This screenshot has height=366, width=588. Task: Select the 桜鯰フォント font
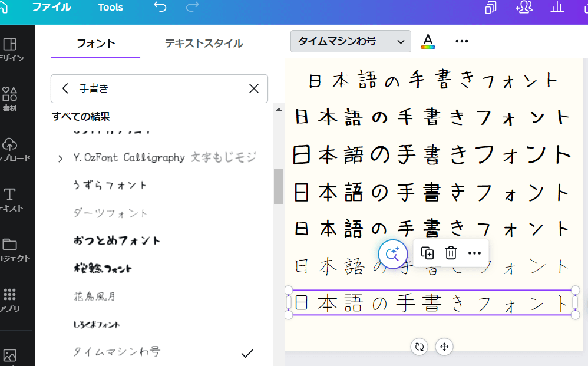(103, 268)
